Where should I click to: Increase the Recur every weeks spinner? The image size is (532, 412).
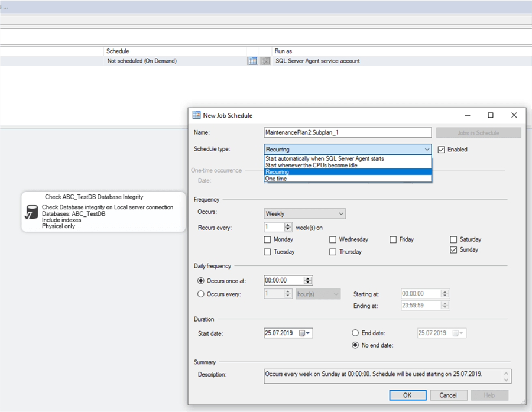[288, 225]
